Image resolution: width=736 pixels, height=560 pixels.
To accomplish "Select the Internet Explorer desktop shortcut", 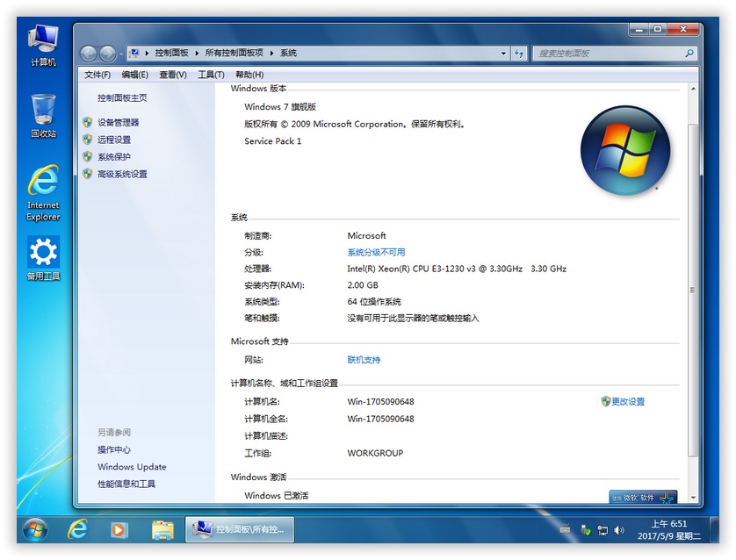I will click(x=43, y=192).
